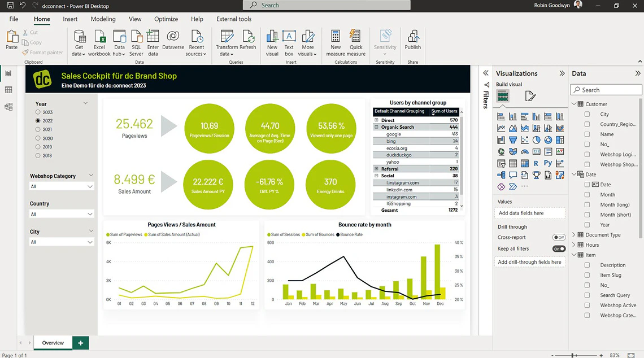This screenshot has height=358, width=644.
Task: Collapse the Visualizations pane
Action: tap(562, 73)
